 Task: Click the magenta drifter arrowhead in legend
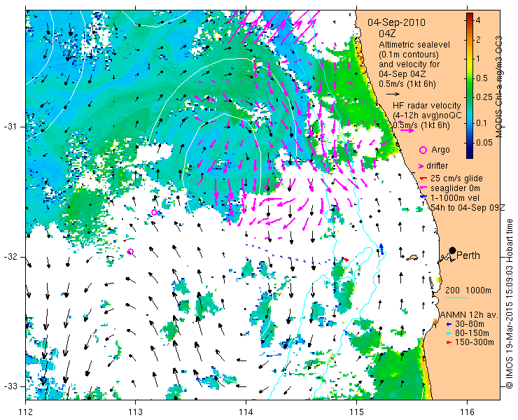[421, 166]
